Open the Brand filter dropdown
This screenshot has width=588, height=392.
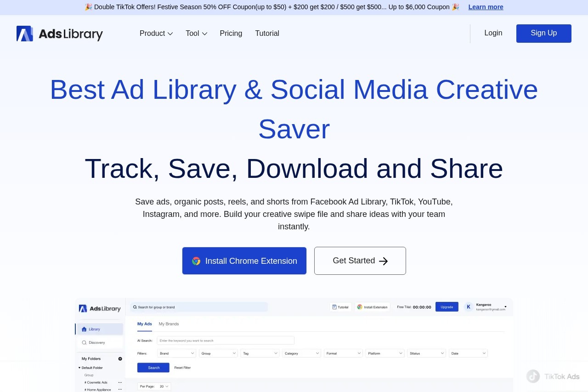(177, 353)
